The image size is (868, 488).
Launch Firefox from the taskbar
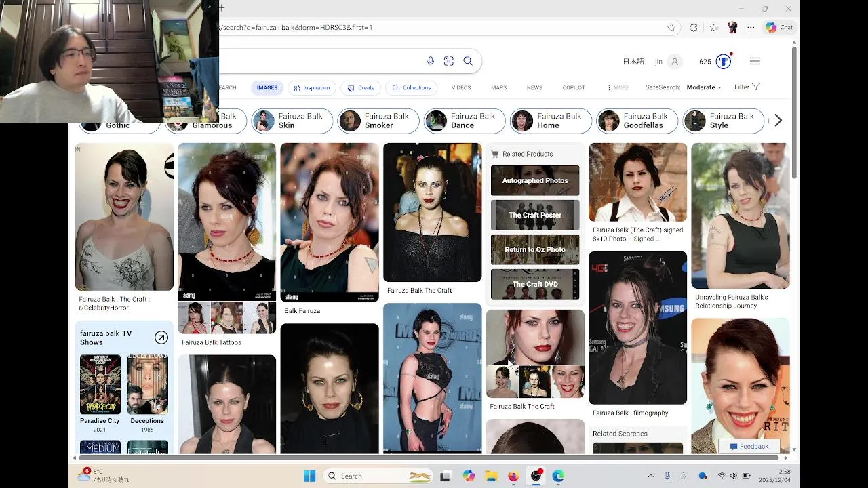tap(513, 476)
